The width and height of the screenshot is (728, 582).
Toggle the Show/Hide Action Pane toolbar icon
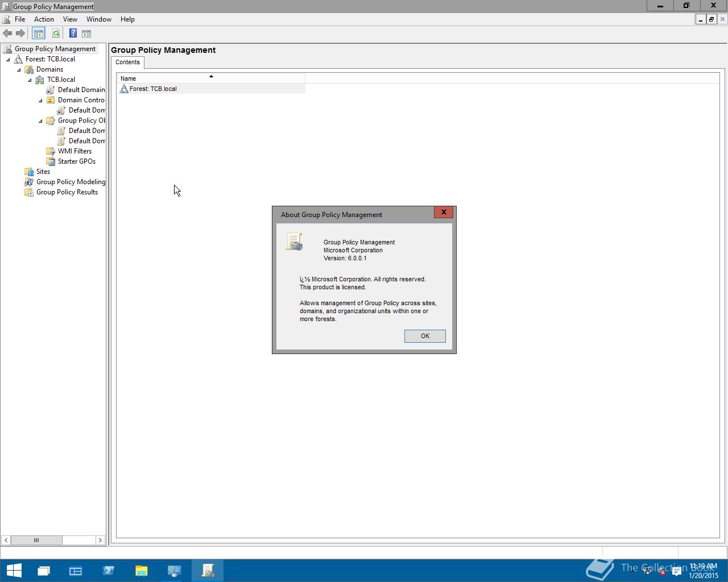(86, 34)
